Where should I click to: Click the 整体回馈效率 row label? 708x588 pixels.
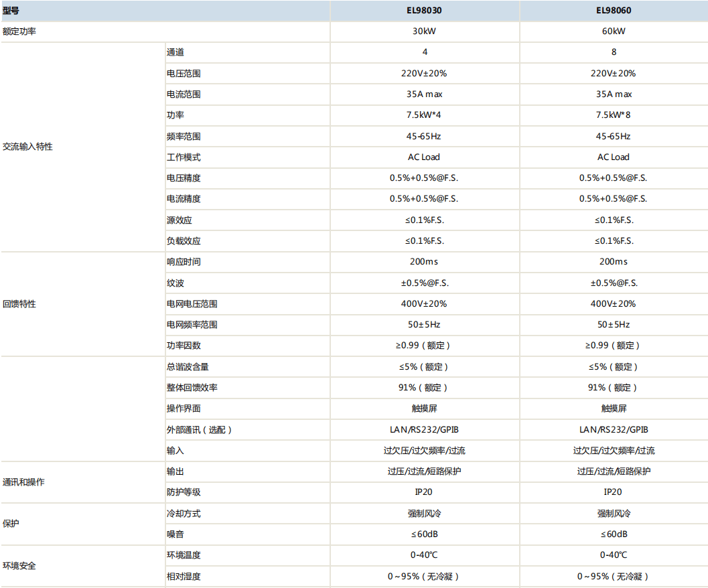tap(192, 388)
